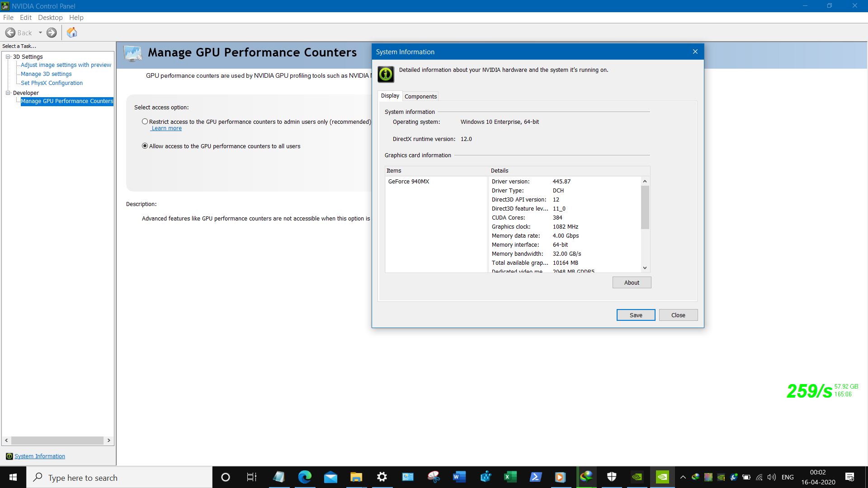Image resolution: width=868 pixels, height=488 pixels.
Task: Click the Learn more hyperlink
Action: coord(165,127)
